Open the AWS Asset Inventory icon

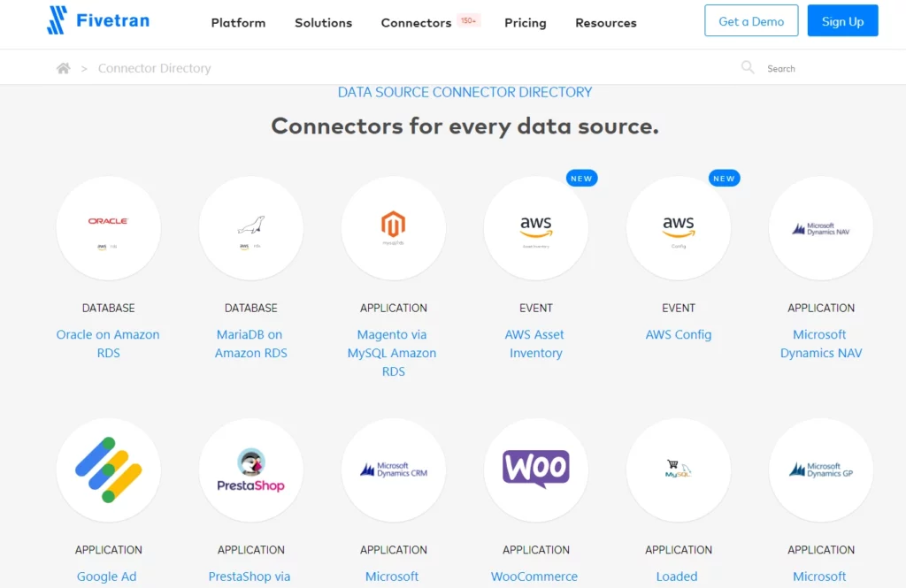(x=536, y=228)
